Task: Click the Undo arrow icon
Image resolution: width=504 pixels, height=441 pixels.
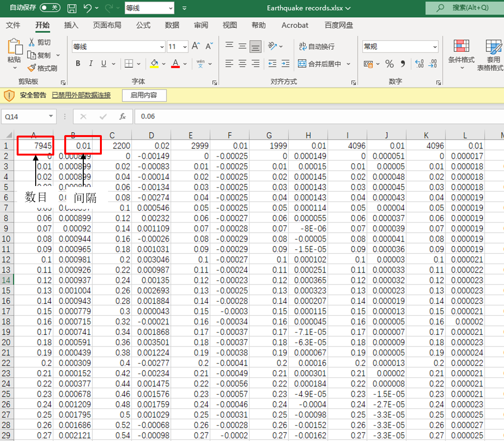Action: (x=88, y=8)
